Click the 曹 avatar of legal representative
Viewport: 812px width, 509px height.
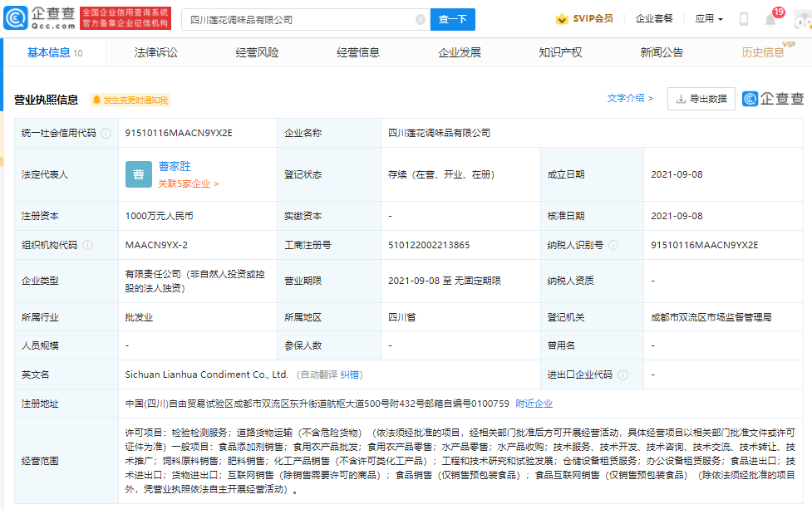tap(138, 174)
